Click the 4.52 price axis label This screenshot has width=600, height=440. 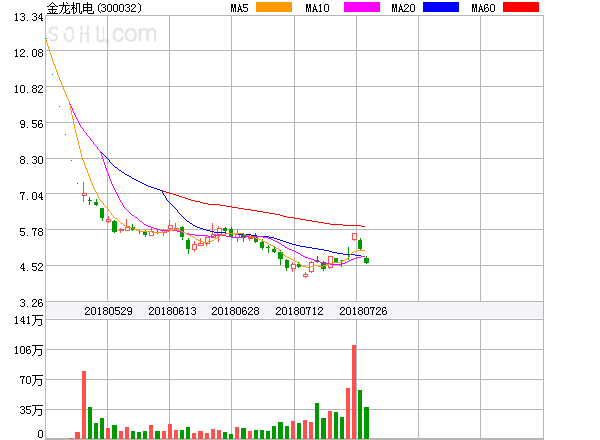[31, 267]
